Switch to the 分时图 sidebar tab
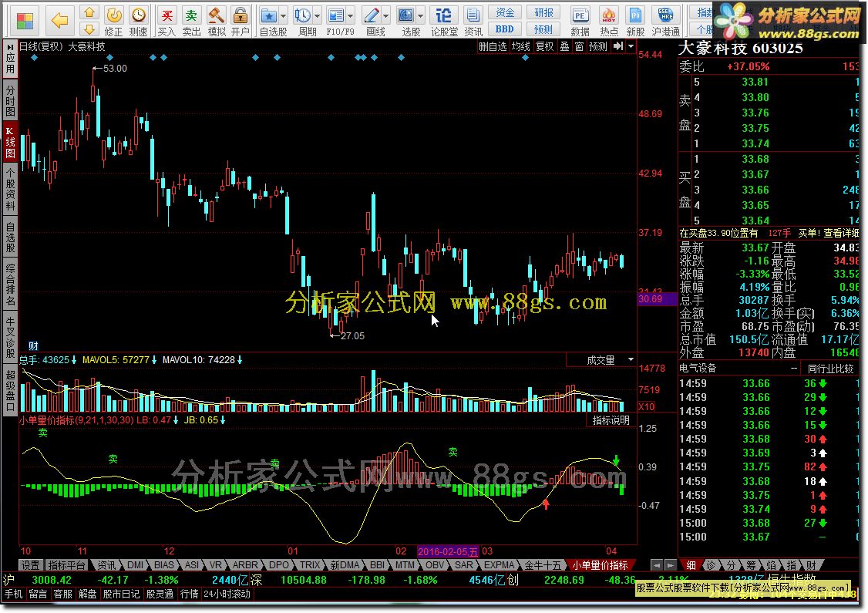This screenshot has height=613, width=868. (x=10, y=99)
